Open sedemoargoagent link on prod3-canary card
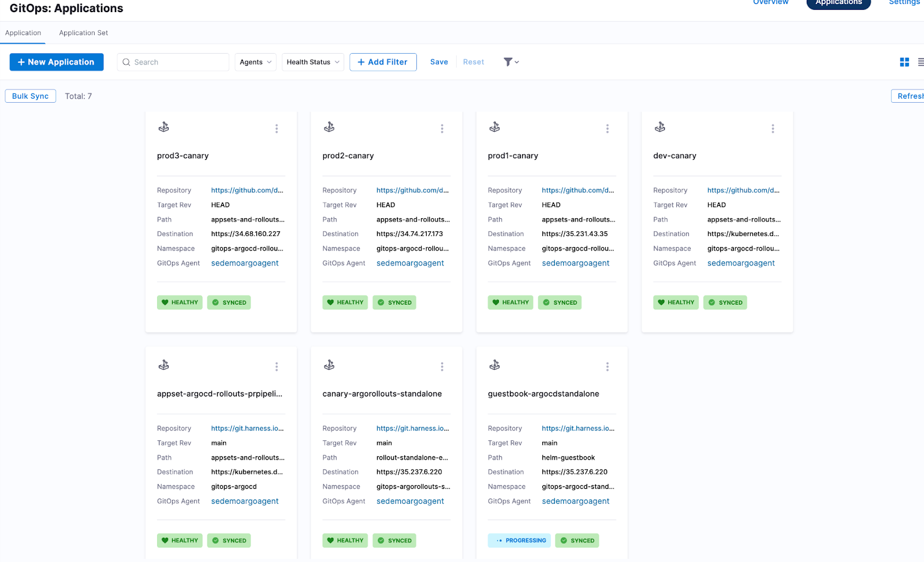Viewport: 924px width, 562px height. [245, 263]
